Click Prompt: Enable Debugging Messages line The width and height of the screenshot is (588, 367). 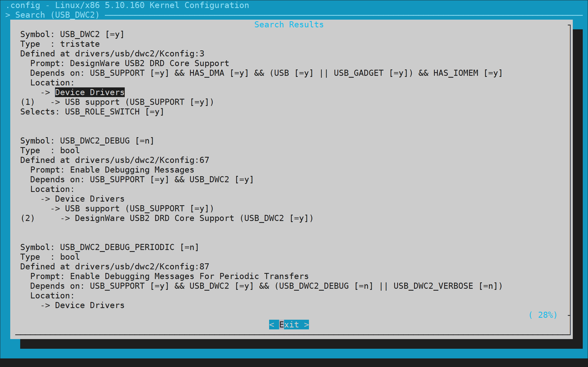(x=112, y=170)
